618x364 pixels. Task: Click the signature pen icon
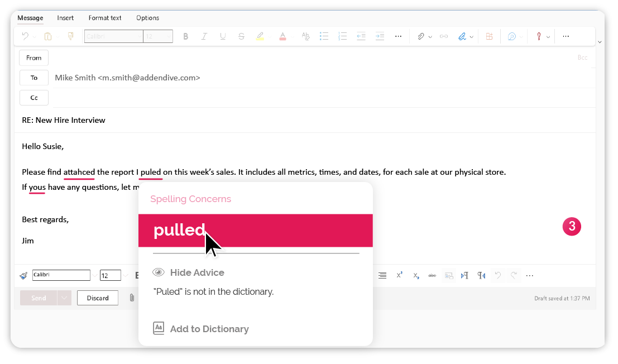(x=462, y=36)
